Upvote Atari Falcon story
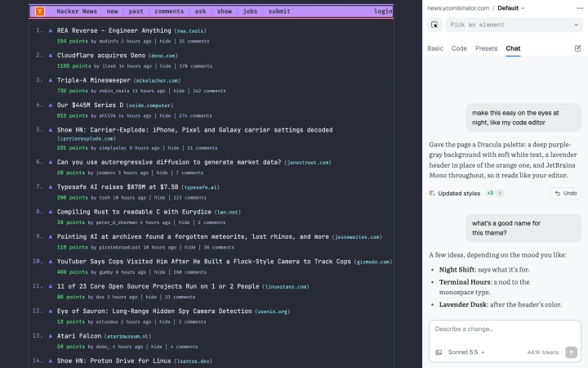Screen dimensions: 588x368 click(x=51, y=336)
